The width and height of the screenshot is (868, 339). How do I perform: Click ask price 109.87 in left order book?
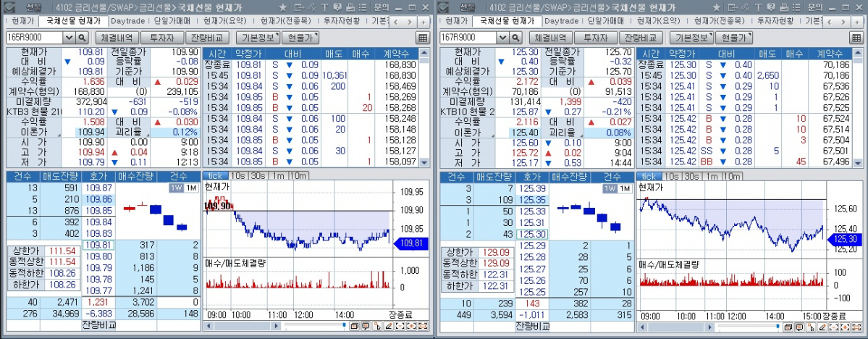[100, 188]
